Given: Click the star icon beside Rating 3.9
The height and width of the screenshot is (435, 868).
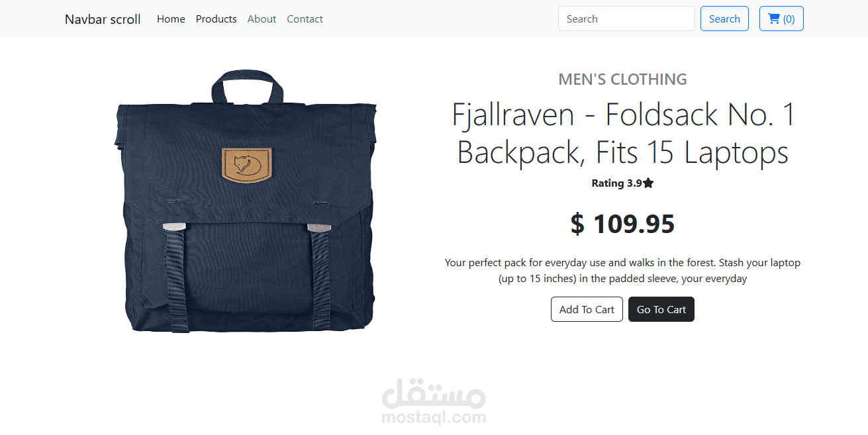Looking at the screenshot, I should click(x=648, y=183).
